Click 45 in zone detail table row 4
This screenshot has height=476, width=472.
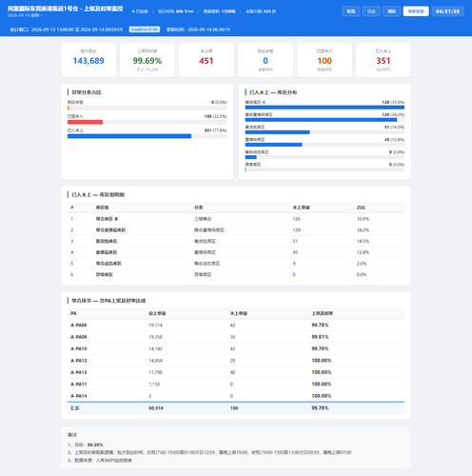295,252
